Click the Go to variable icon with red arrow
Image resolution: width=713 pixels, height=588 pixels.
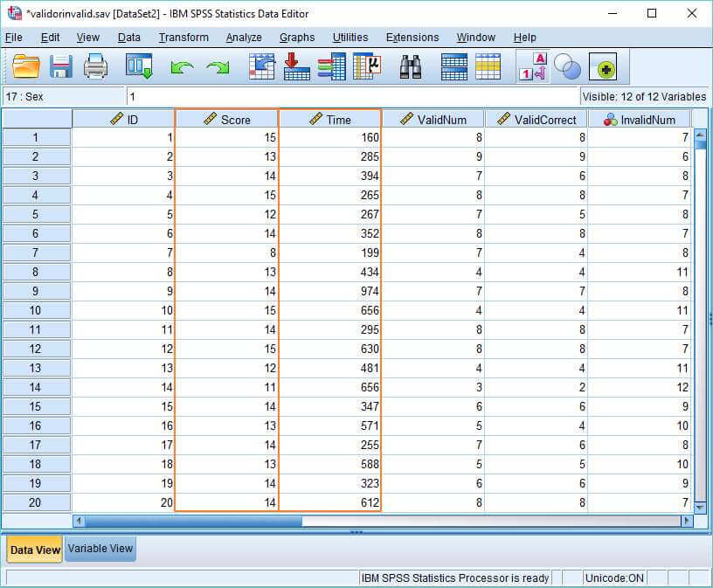(296, 66)
